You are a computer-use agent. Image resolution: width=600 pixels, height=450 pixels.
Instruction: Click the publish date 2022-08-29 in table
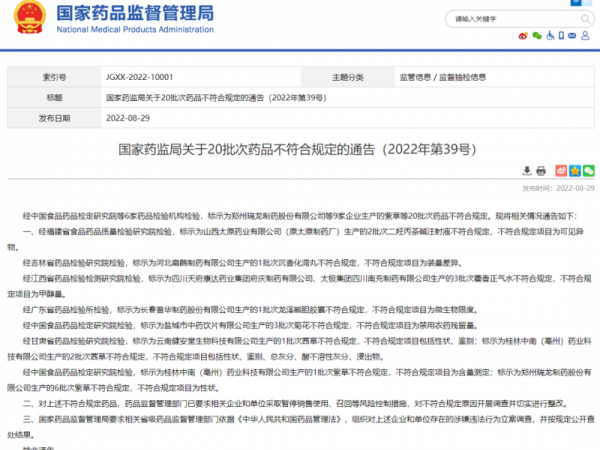pyautogui.click(x=128, y=116)
